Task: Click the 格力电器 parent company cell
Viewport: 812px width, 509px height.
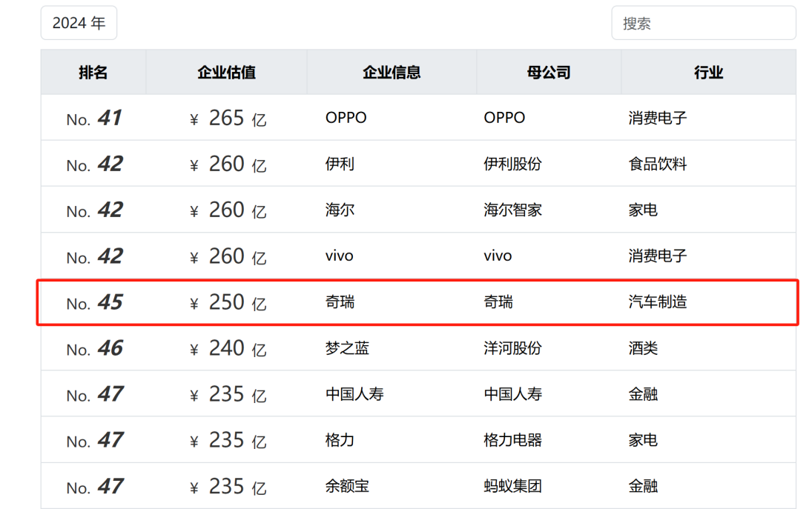Action: 512,440
